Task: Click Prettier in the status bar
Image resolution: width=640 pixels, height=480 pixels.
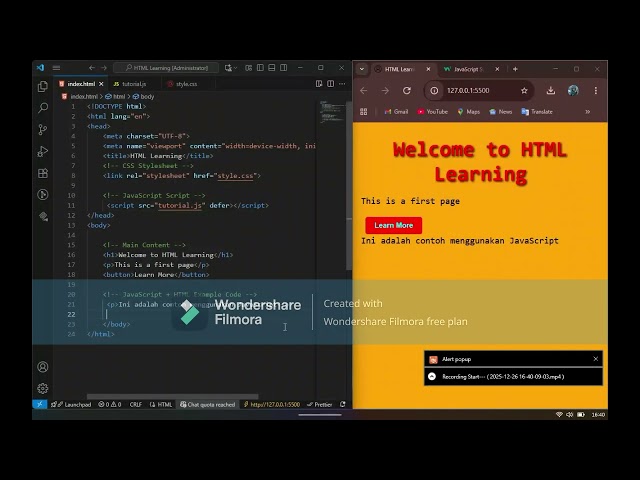Action: click(x=320, y=404)
